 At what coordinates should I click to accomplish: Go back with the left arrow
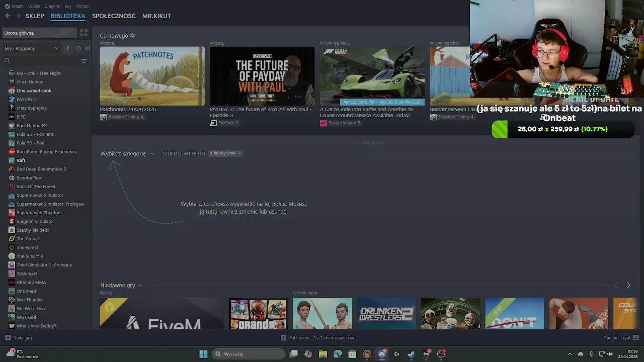(8, 16)
